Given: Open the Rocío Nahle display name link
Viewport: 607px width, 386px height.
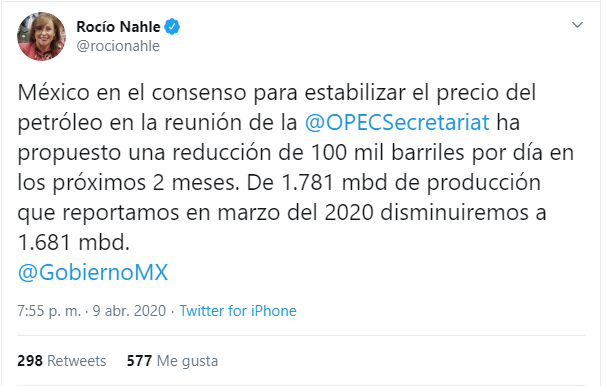Looking at the screenshot, I should click(x=118, y=27).
